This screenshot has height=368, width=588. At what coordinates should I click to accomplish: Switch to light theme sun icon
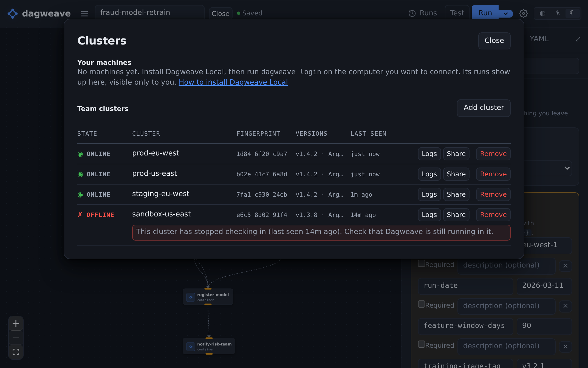tap(557, 13)
